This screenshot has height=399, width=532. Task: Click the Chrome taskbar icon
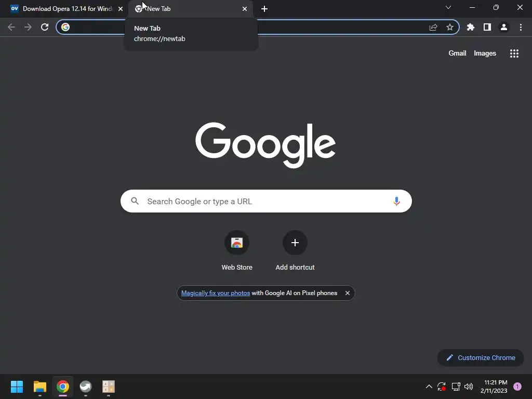pyautogui.click(x=63, y=387)
